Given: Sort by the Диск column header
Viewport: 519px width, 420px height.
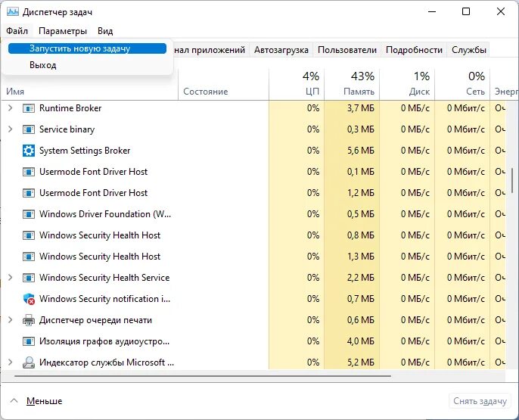Looking at the screenshot, I should (407, 84).
